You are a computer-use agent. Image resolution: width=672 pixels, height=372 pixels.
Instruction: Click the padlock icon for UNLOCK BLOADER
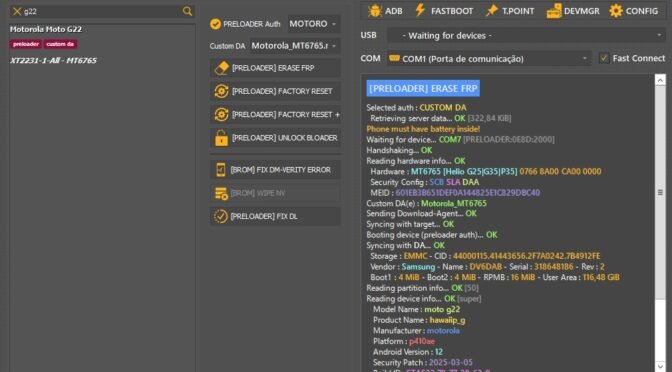tap(221, 138)
